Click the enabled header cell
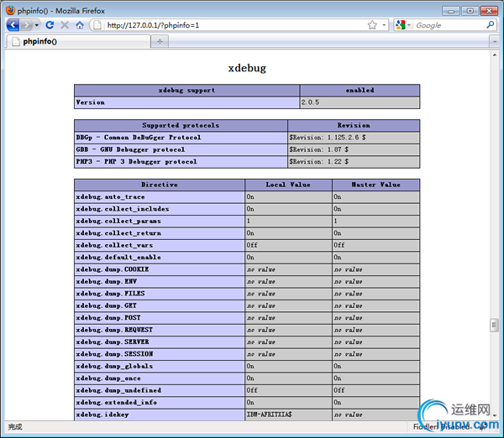This screenshot has height=438, width=504. 360,91
